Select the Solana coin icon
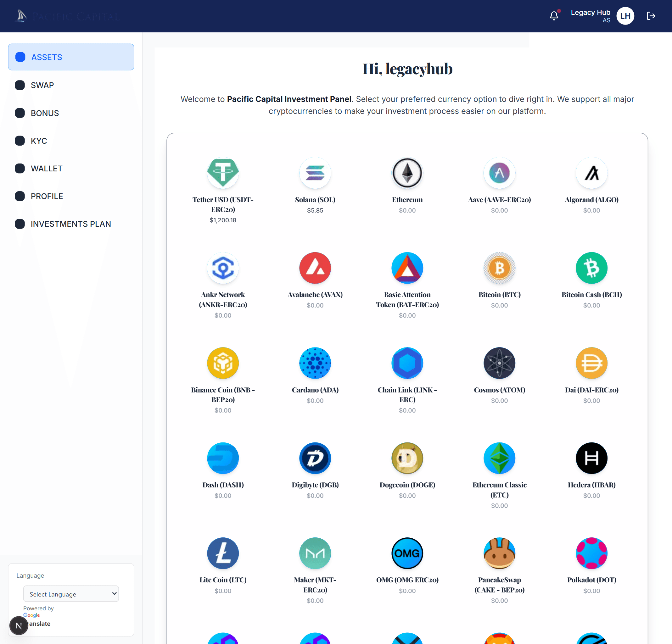This screenshot has width=672, height=644. tap(315, 173)
